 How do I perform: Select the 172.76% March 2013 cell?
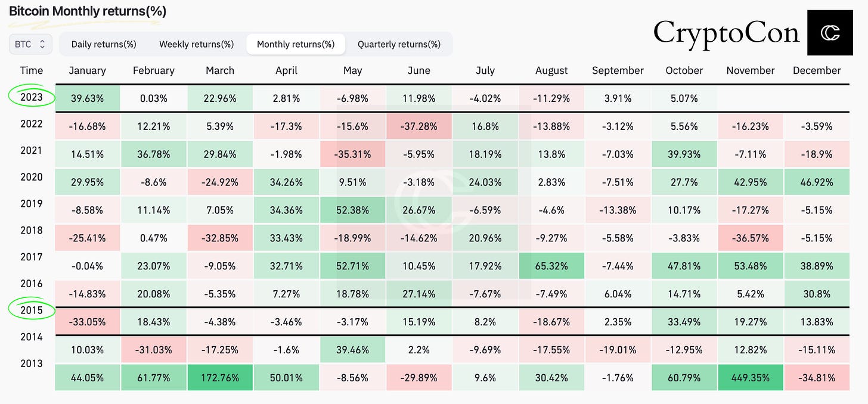[220, 378]
